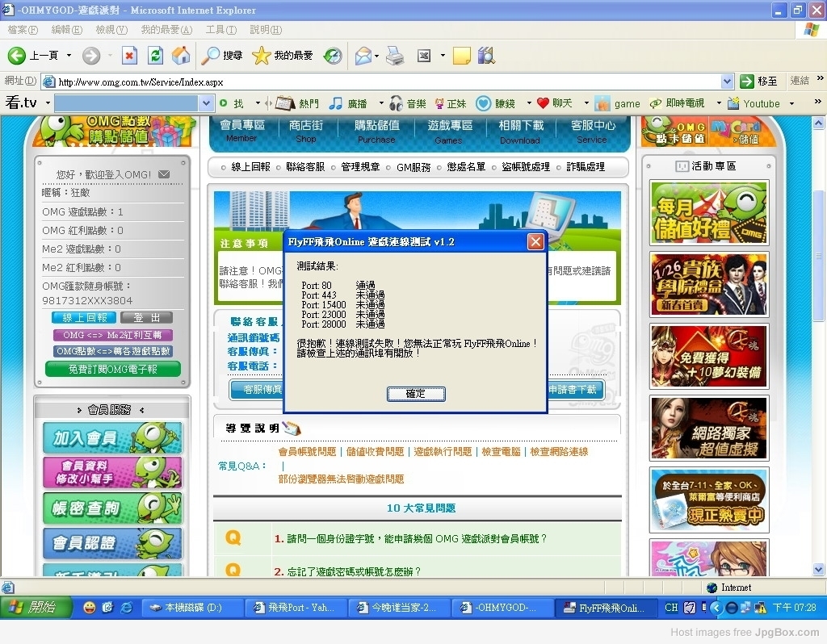Click the IE Back arrow button
The width and height of the screenshot is (827, 644).
pyautogui.click(x=18, y=56)
